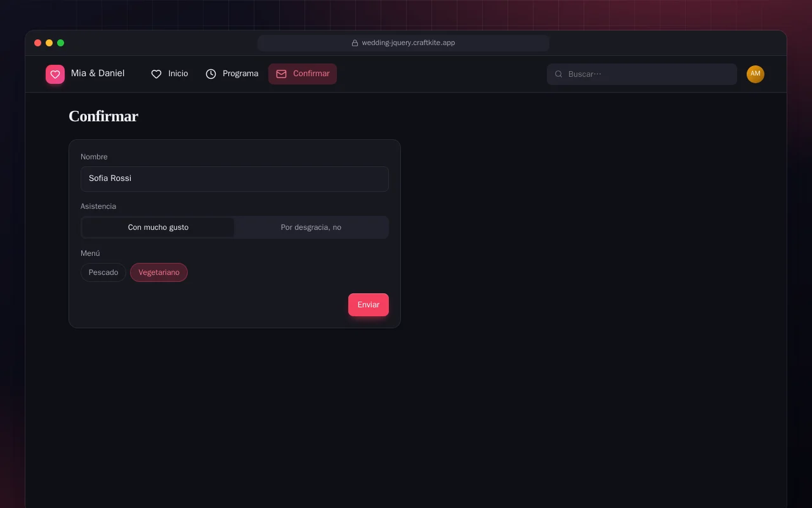Screen dimensions: 812x508
Task: Click the wedding-jquery.craftkite.app URL
Action: pos(409,43)
